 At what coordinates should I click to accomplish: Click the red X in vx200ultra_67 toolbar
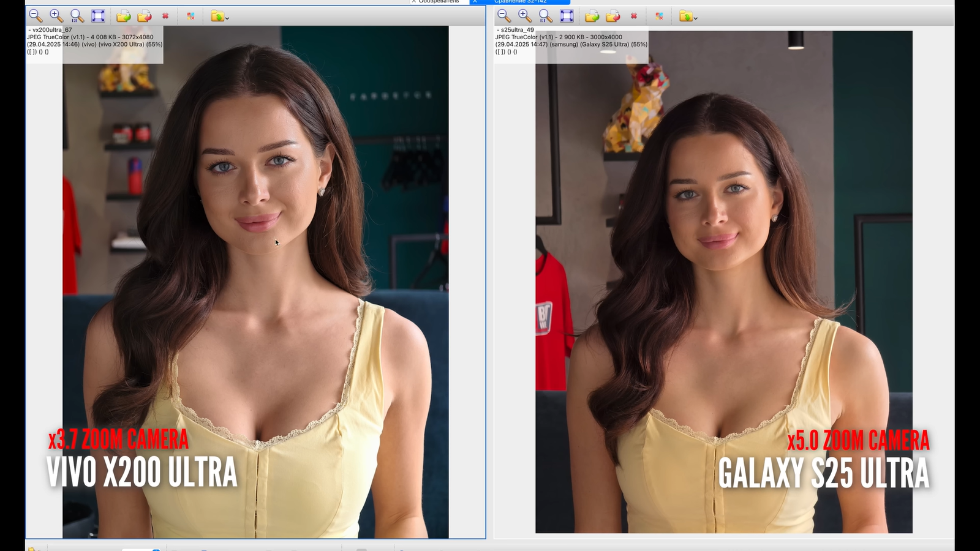pos(165,16)
